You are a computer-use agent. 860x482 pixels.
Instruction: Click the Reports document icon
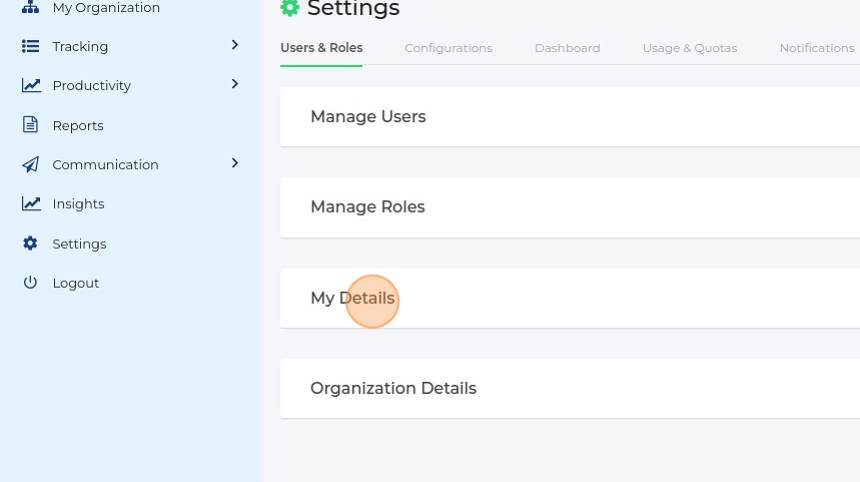coord(30,125)
